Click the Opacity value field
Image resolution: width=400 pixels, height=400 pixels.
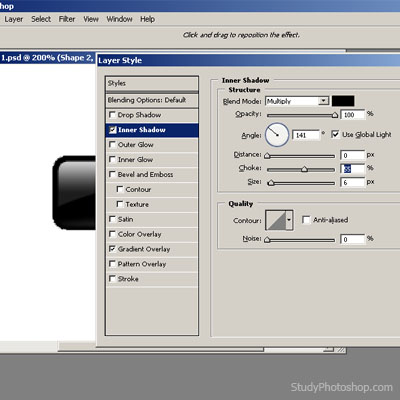pyautogui.click(x=353, y=115)
